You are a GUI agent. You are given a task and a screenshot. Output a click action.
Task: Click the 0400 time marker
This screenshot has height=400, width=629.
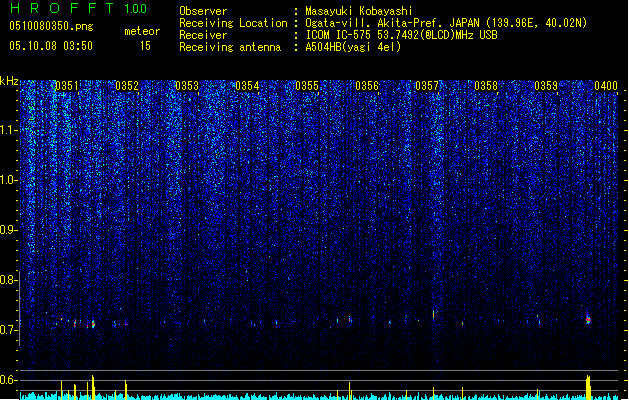[x=606, y=86]
